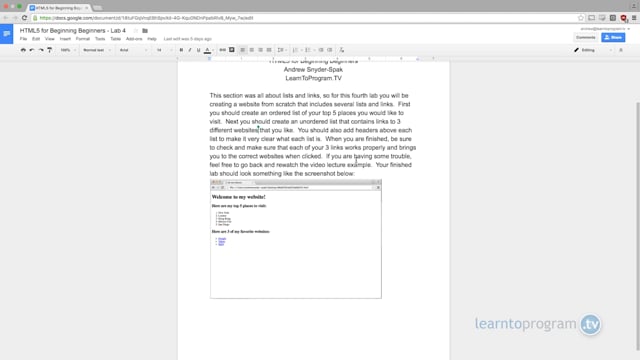Open the View menu

click(49, 39)
